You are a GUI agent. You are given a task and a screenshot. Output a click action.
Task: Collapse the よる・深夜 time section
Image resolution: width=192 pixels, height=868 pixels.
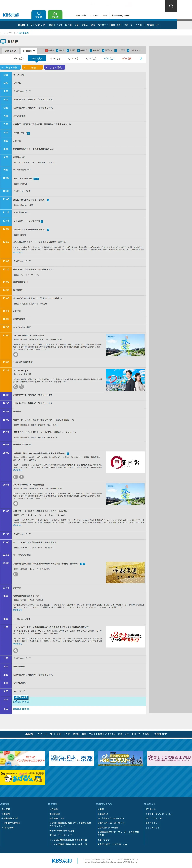55,67
